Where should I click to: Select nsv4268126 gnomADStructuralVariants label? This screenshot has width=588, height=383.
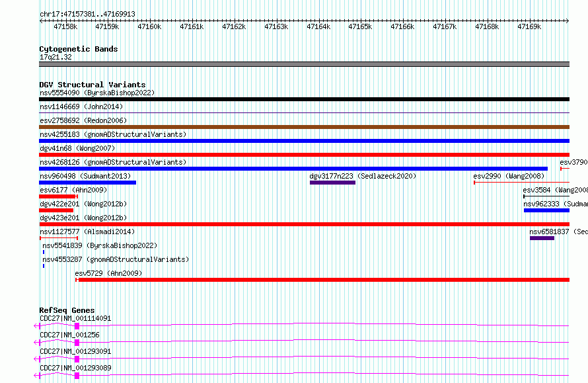point(113,162)
